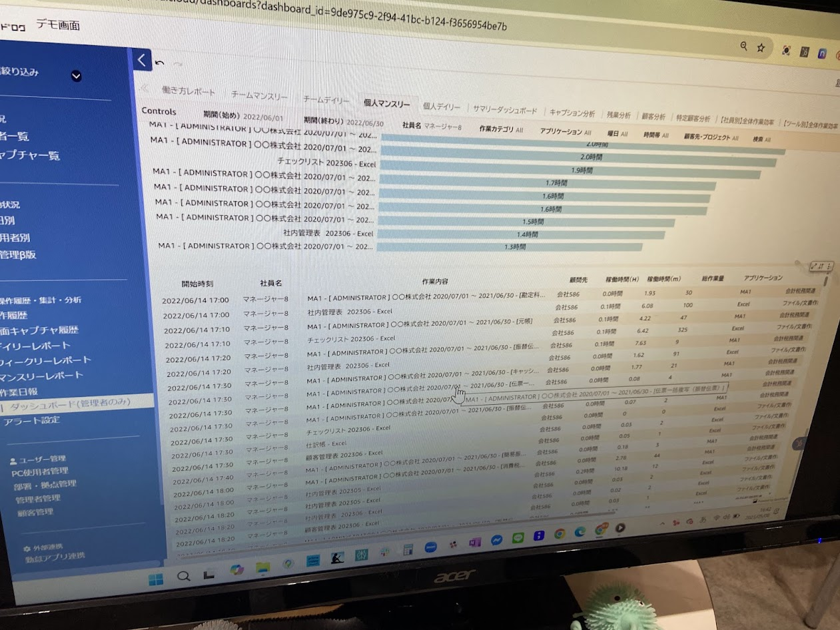840x630 pixels.
Task: Set the 期間(終わり) date 2022/06/30
Action: (x=344, y=122)
